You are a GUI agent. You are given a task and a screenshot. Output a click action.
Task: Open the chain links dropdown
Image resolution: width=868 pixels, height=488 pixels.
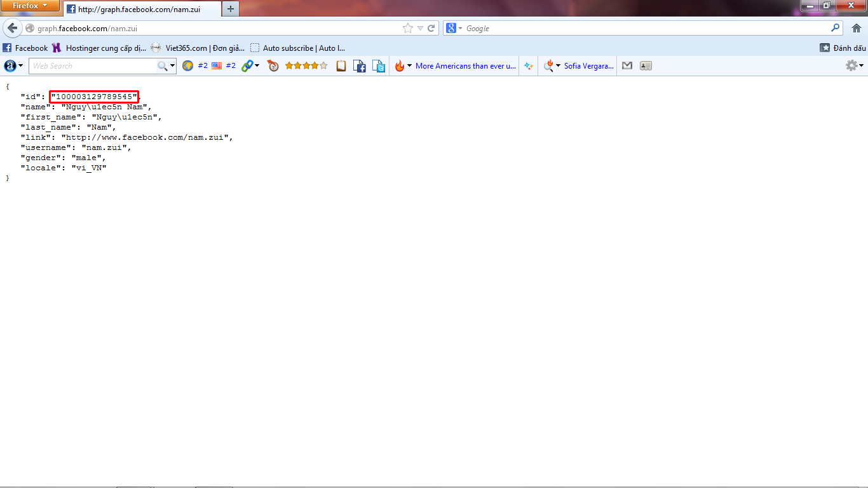point(250,65)
